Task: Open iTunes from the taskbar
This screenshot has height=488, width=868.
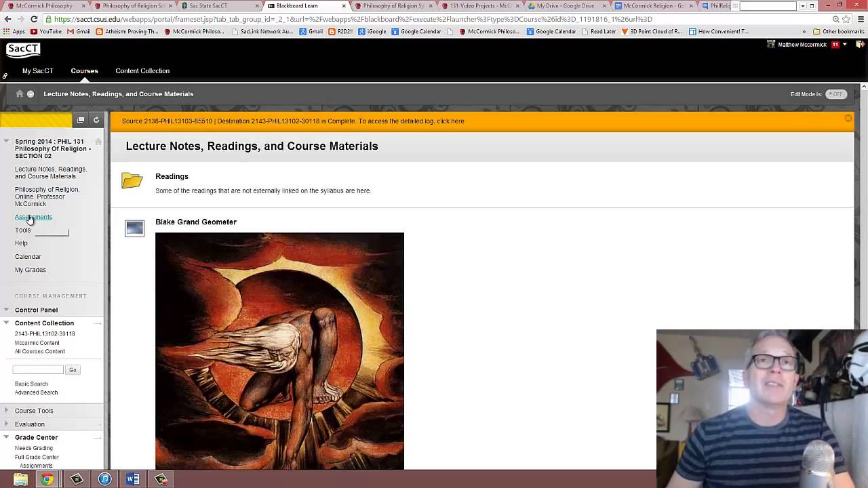Action: tap(104, 479)
